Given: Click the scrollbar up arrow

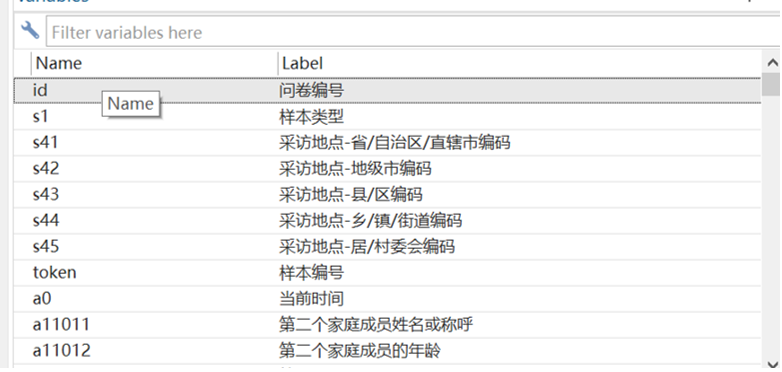Looking at the screenshot, I should point(772,63).
